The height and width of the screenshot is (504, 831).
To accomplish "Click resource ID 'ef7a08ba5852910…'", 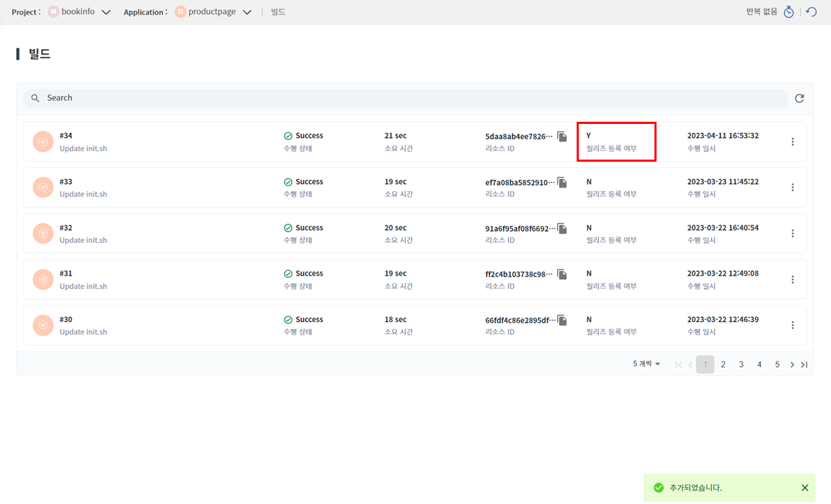I will pos(520,183).
